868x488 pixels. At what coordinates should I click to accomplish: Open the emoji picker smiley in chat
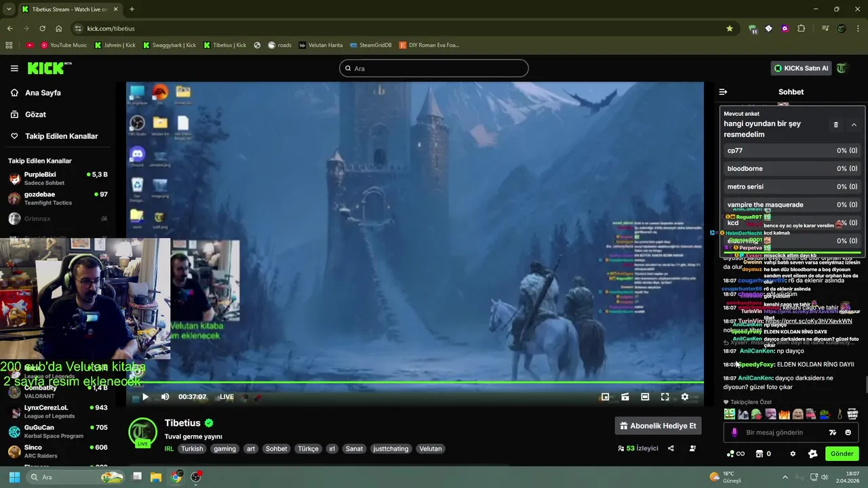click(x=848, y=432)
